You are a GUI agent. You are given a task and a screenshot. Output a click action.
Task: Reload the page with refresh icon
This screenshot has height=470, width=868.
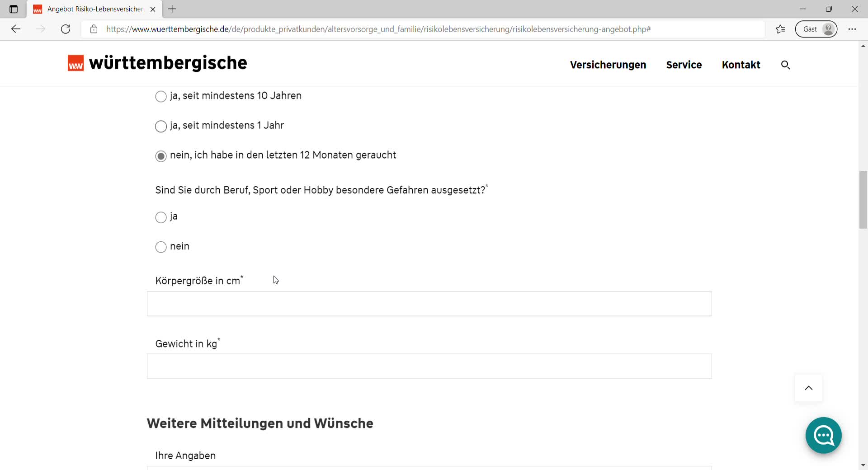[x=66, y=29]
